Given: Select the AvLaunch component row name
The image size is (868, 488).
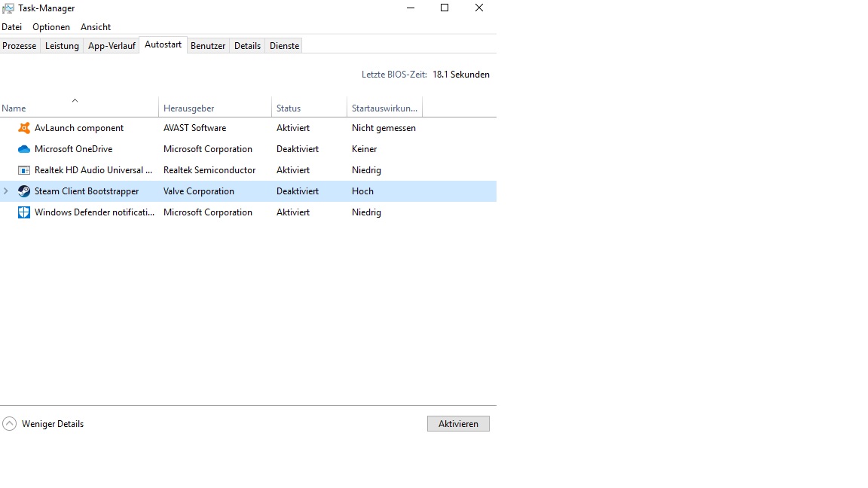Looking at the screenshot, I should point(79,128).
